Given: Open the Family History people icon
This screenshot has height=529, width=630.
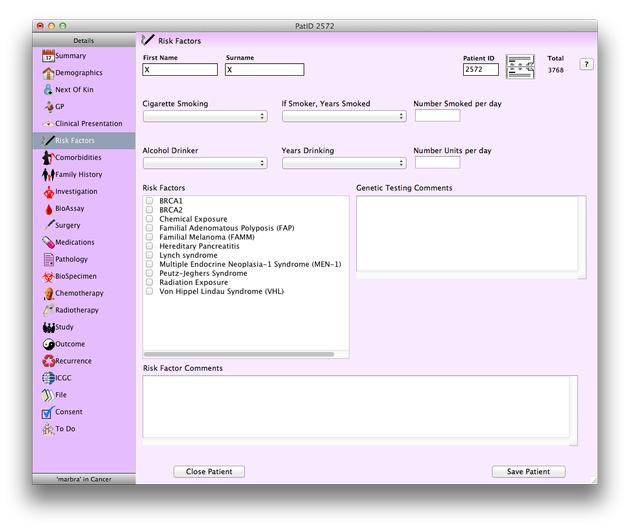Looking at the screenshot, I should (48, 174).
